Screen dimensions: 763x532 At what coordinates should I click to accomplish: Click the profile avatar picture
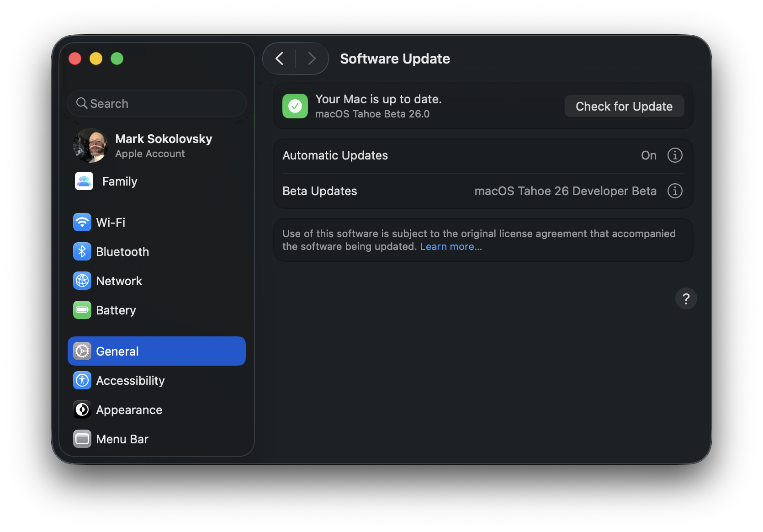click(90, 146)
